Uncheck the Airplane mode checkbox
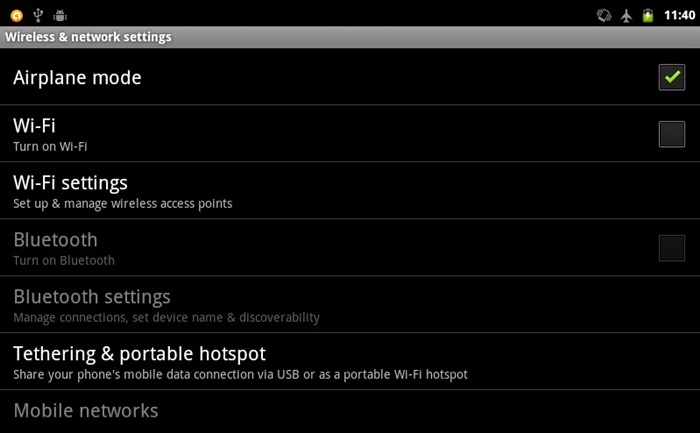This screenshot has height=433, width=700. click(671, 77)
